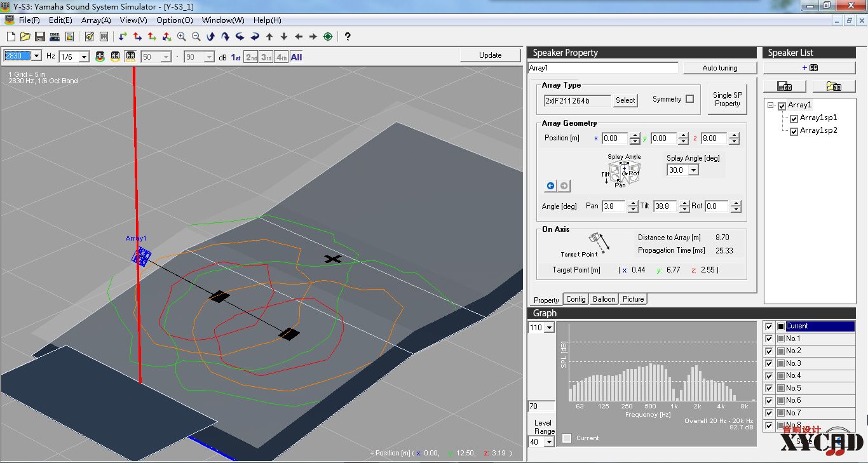
Task: Zoom in on the venue view
Action: (x=182, y=37)
